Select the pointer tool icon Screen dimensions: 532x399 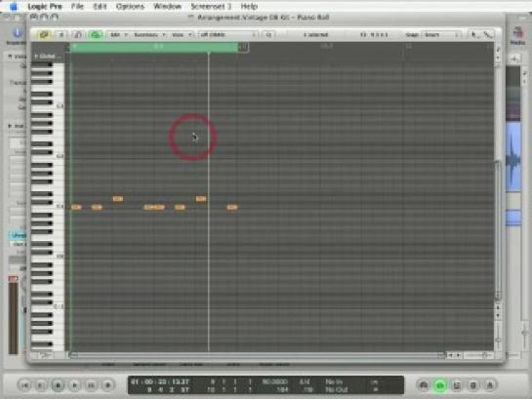click(474, 34)
